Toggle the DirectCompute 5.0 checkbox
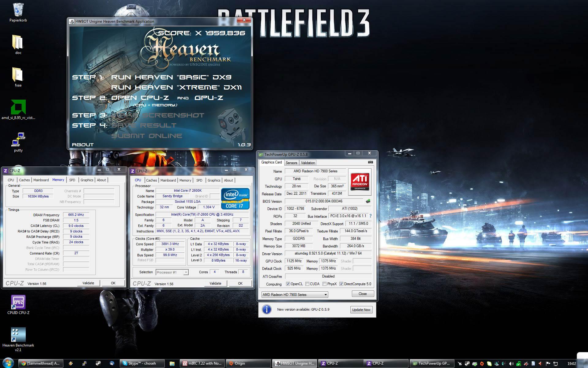The height and width of the screenshot is (368, 588). point(341,284)
